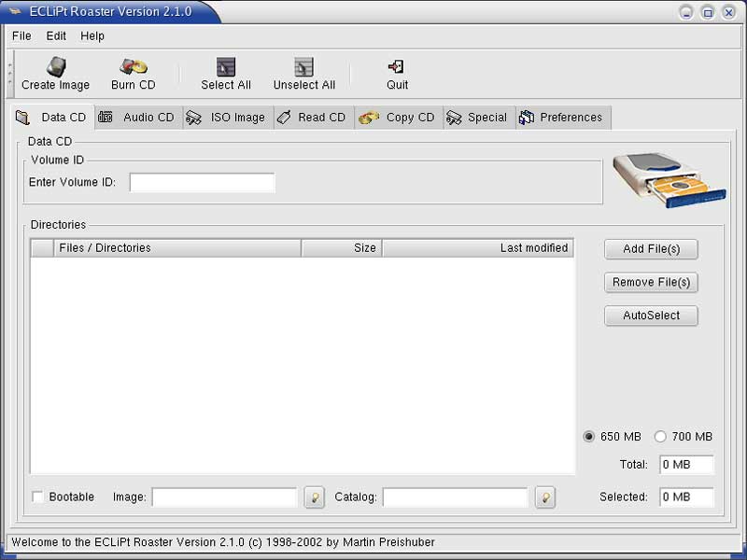Browse for catalog file icon
This screenshot has height=560, width=747.
(x=545, y=497)
